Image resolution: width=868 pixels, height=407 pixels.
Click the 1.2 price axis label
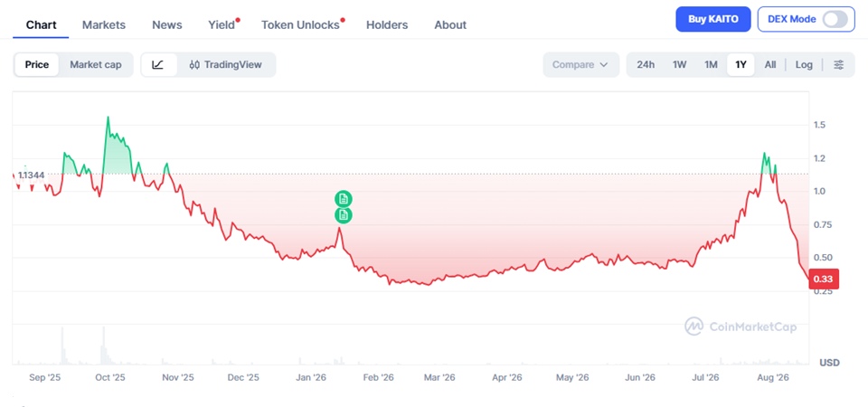pos(819,158)
